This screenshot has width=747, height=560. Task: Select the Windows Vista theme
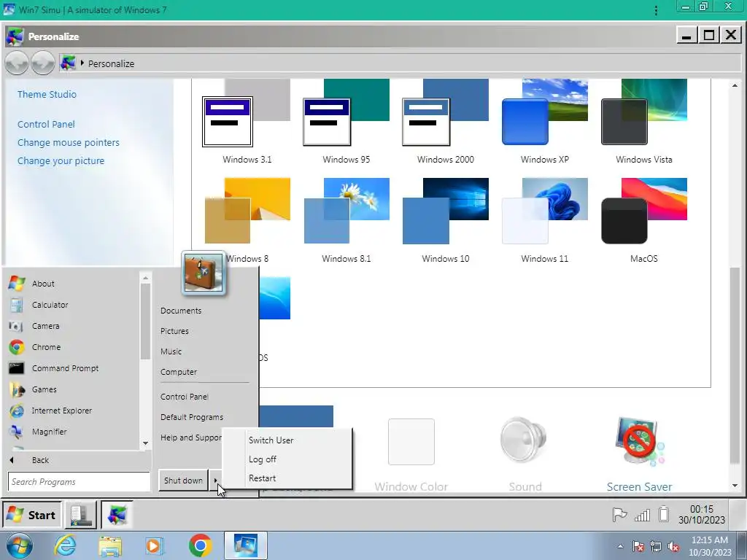pos(644,122)
